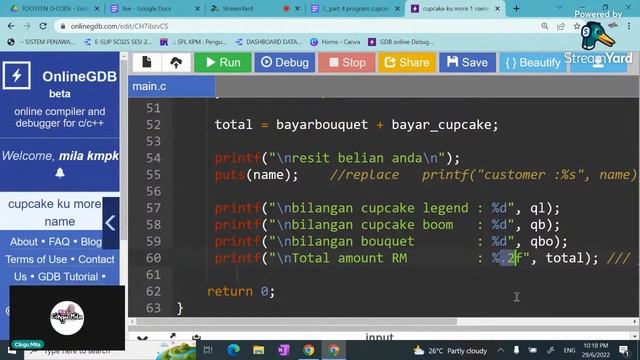Open Microsoft Edge from the taskbar

point(233,350)
